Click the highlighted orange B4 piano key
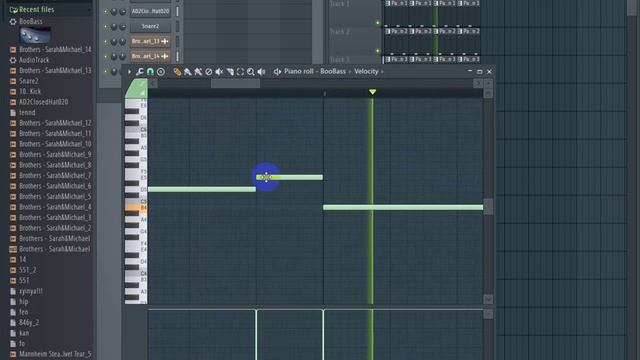Viewport: 640px width, 360px height. [x=136, y=208]
